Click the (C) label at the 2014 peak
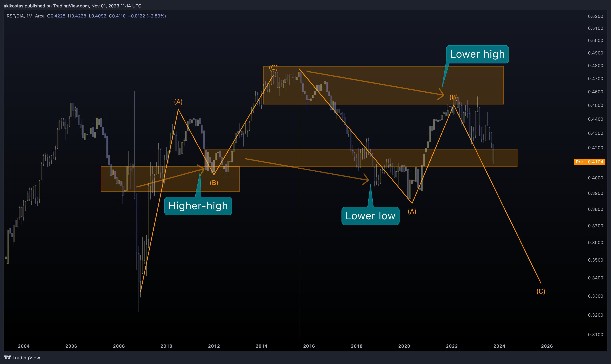Viewport: 611px width, 364px height. (x=273, y=67)
